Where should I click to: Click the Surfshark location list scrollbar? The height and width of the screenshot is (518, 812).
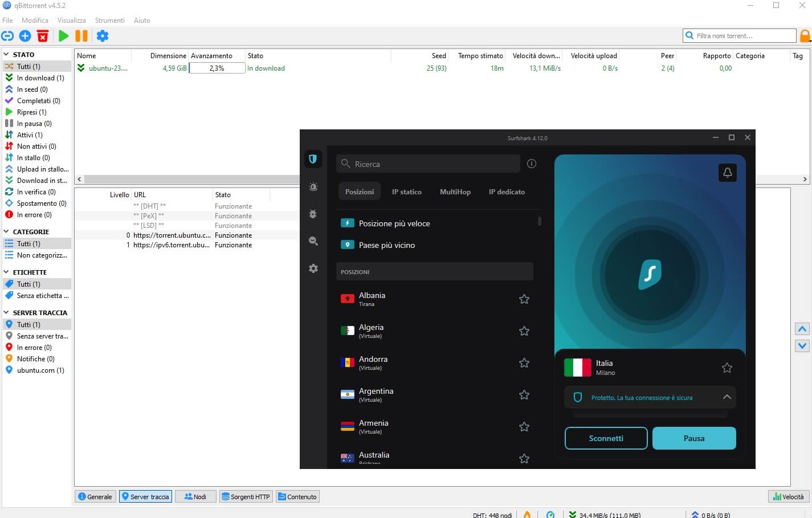[x=539, y=221]
